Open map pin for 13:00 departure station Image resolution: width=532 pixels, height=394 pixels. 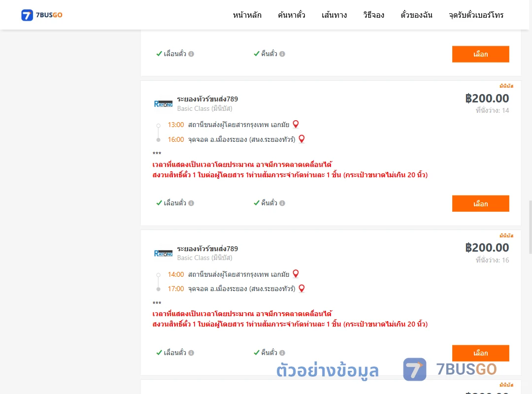click(296, 124)
